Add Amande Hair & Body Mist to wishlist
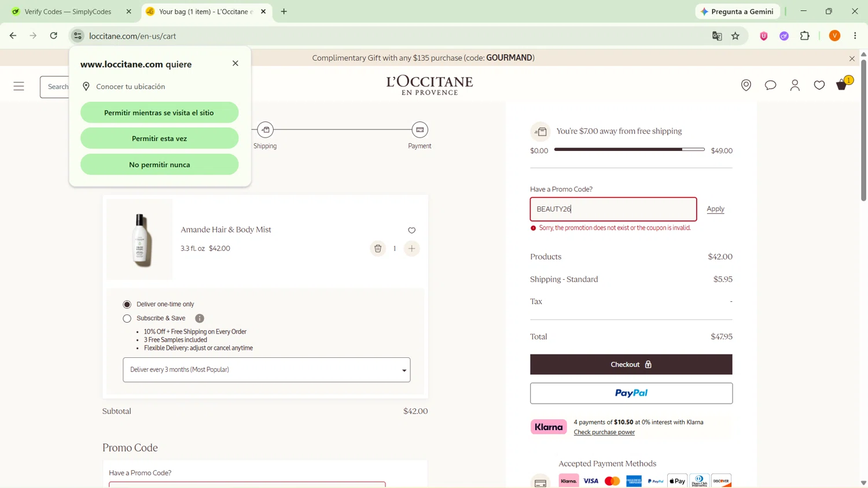 (x=411, y=230)
